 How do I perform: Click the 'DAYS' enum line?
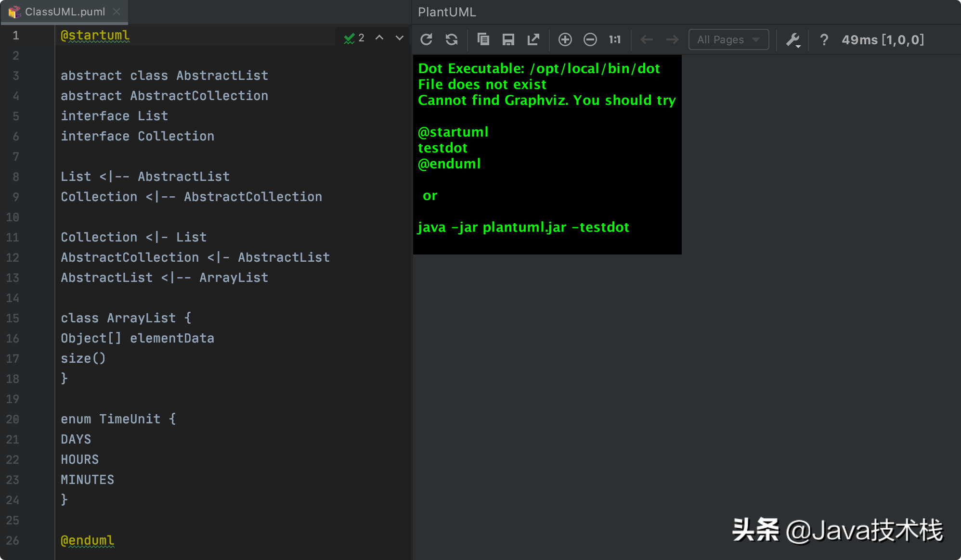[x=76, y=439]
